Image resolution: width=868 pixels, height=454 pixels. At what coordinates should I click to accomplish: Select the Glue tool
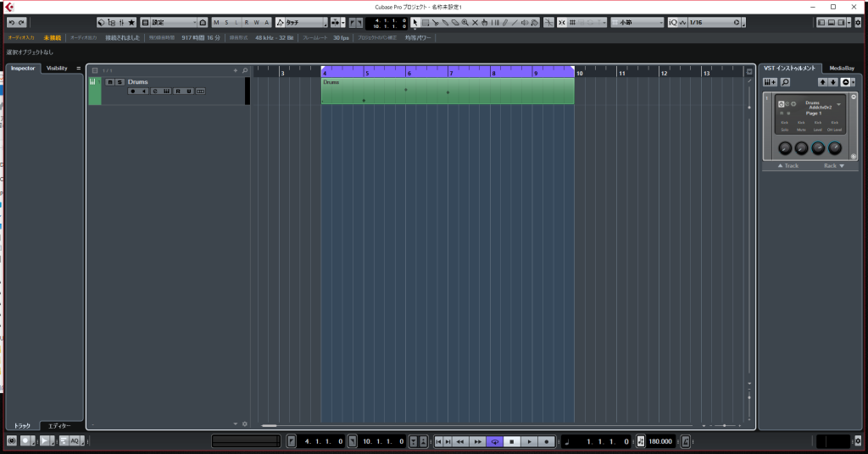tap(445, 23)
